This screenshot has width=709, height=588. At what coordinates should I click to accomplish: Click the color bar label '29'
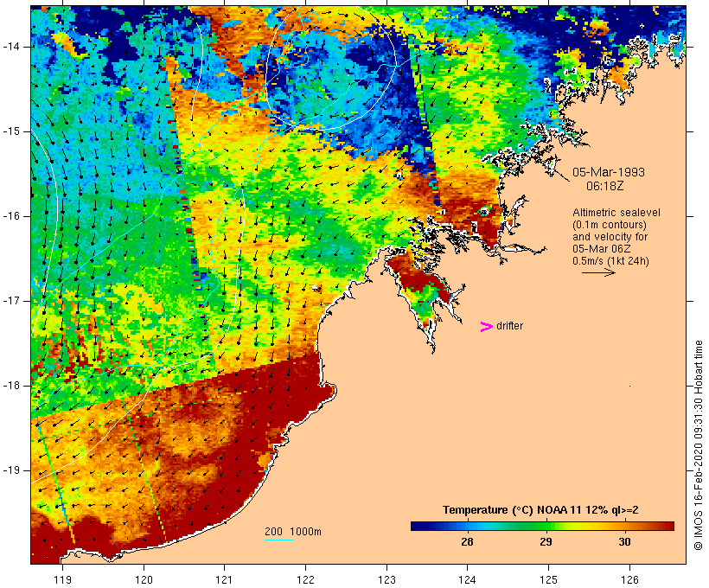coord(546,541)
